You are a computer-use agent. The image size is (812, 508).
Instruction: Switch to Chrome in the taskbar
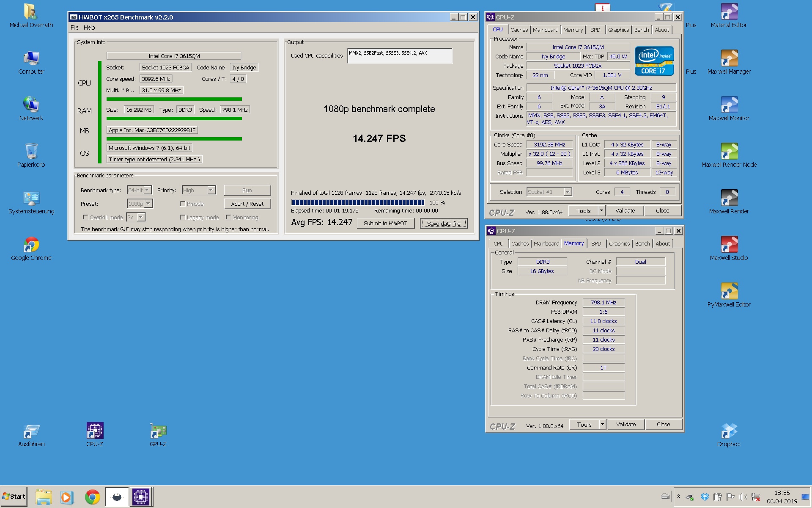[92, 497]
